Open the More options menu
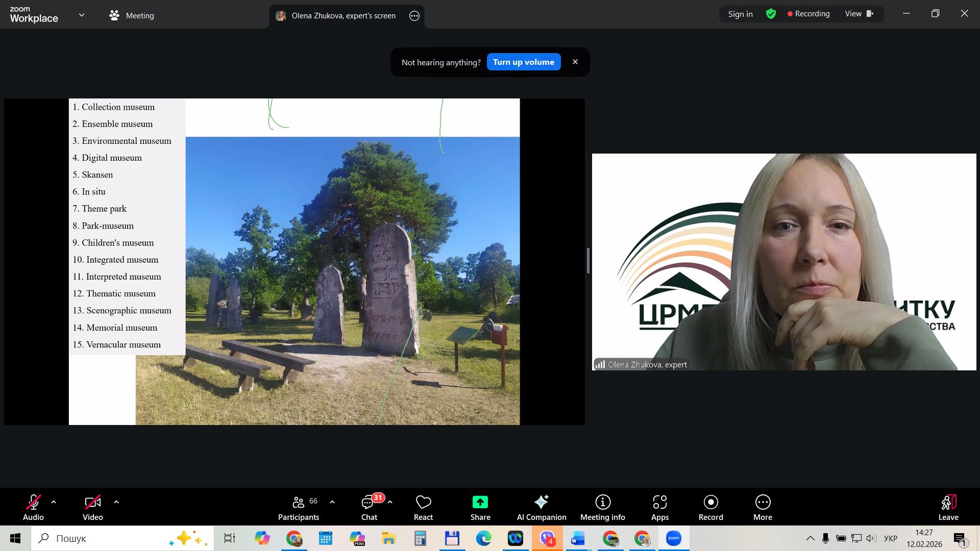The width and height of the screenshot is (980, 551). click(763, 508)
